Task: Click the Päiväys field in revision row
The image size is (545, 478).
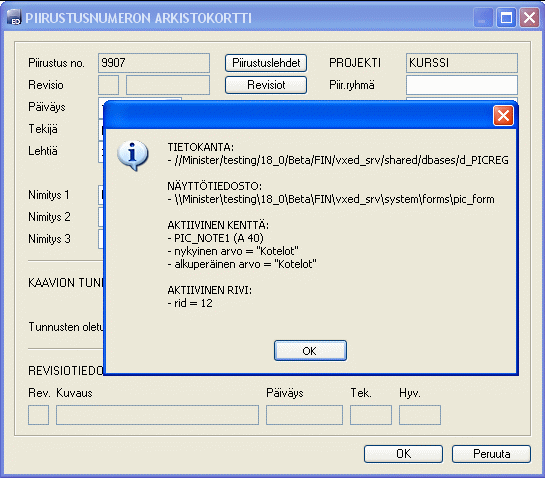Action: tap(304, 415)
